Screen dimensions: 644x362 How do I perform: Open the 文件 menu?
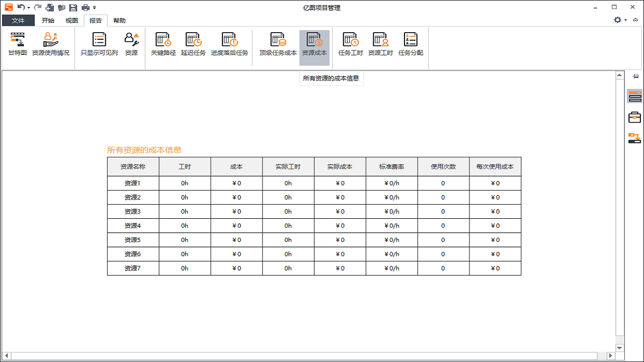pos(18,20)
